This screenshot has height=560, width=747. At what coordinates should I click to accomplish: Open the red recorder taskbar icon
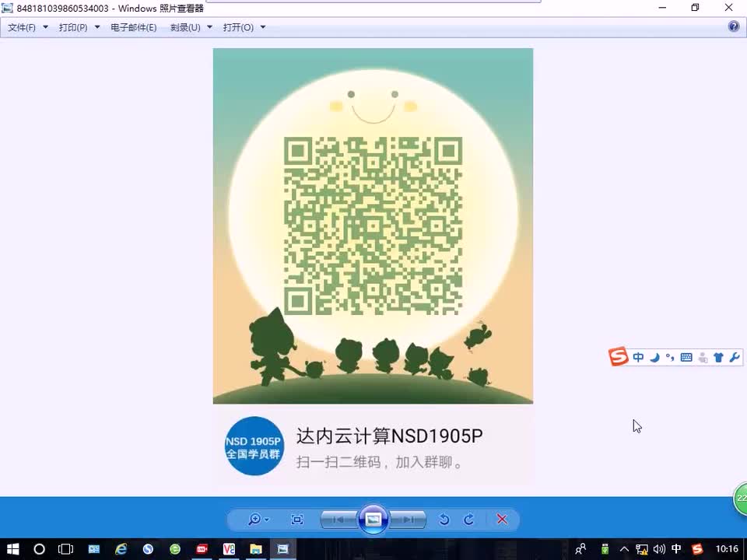[202, 549]
